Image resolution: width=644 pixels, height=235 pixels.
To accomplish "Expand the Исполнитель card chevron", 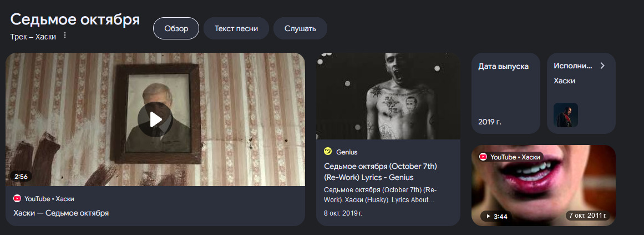I will tap(602, 66).
